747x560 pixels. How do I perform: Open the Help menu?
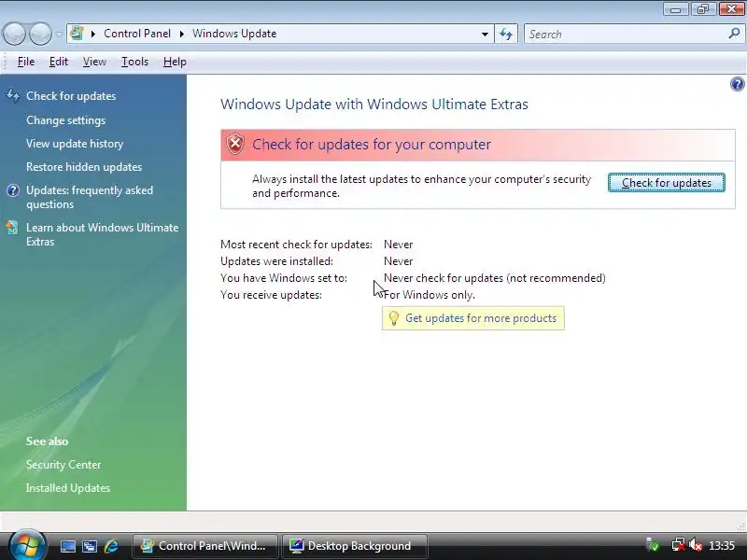click(x=175, y=62)
